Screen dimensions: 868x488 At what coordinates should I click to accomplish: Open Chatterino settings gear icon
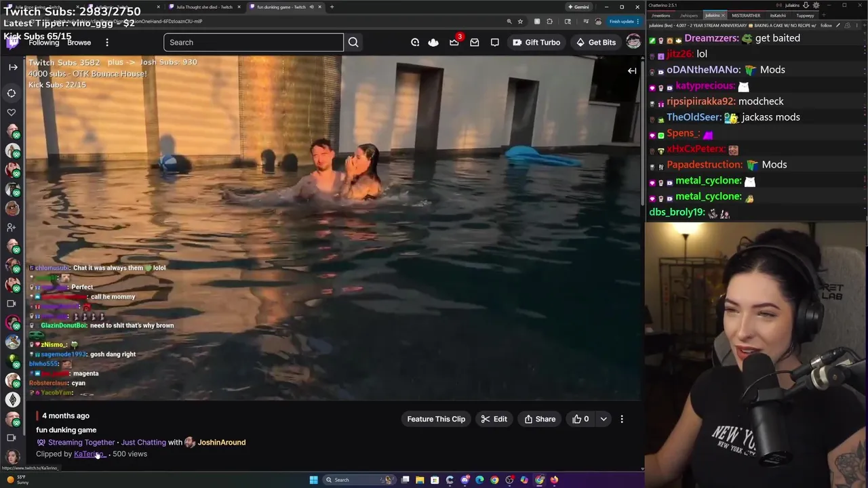coord(816,5)
